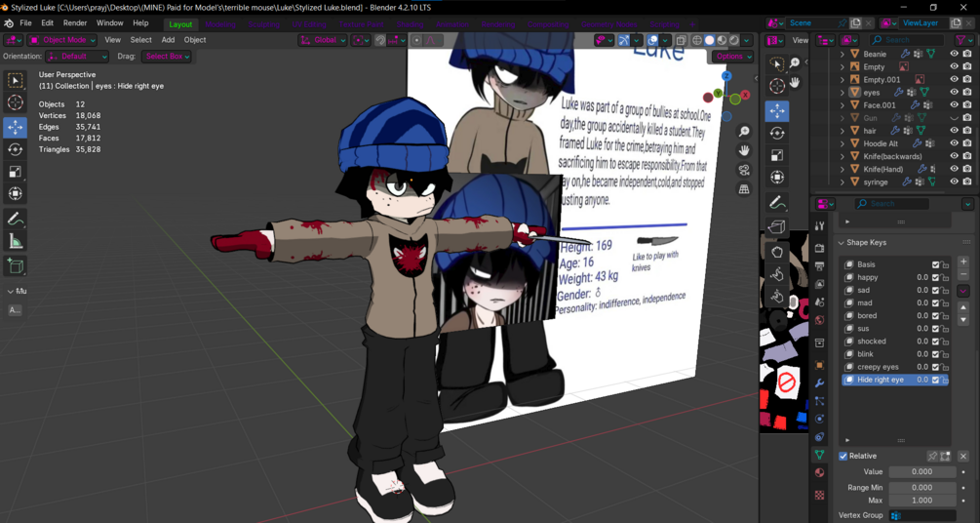Open Render properties tab
This screenshot has width=980, height=523.
click(x=820, y=249)
